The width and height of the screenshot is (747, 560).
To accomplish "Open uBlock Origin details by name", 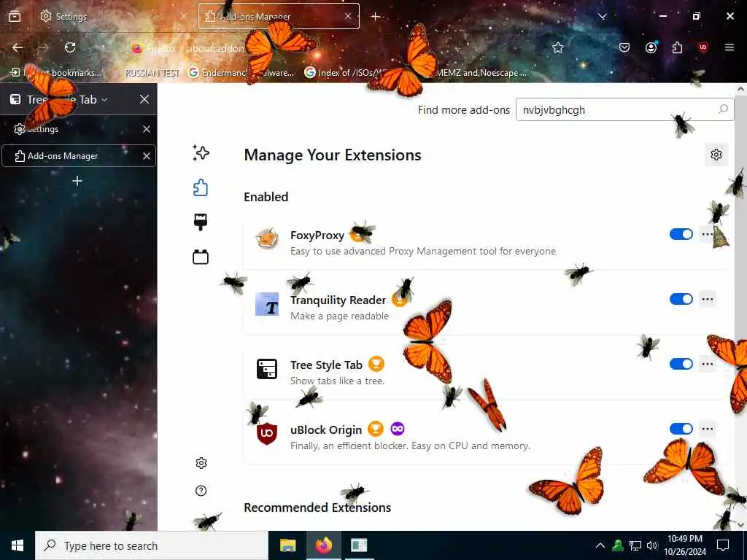I will tap(326, 429).
